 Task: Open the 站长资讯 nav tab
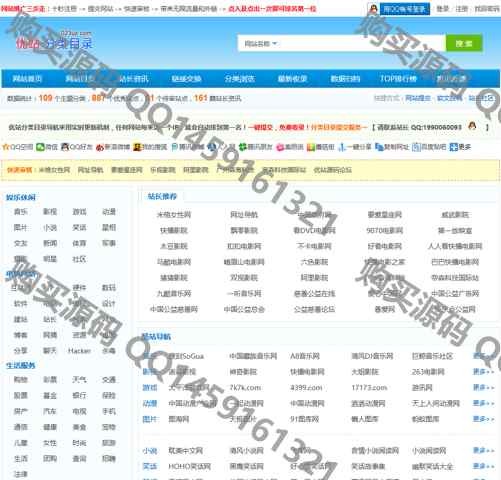click(x=134, y=79)
